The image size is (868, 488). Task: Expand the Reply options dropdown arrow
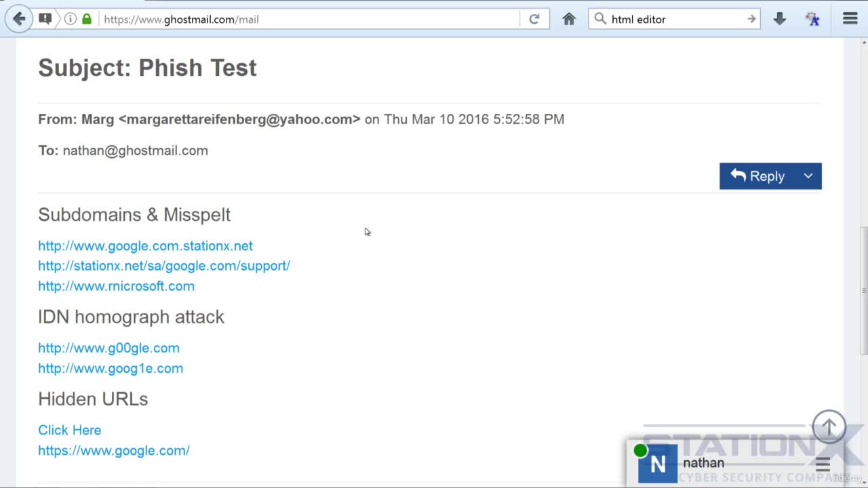point(808,176)
